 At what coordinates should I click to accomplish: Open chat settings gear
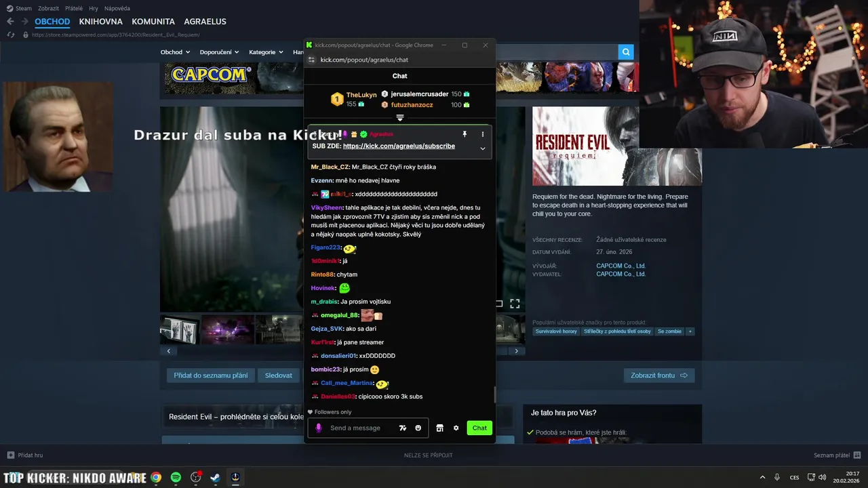tap(456, 428)
